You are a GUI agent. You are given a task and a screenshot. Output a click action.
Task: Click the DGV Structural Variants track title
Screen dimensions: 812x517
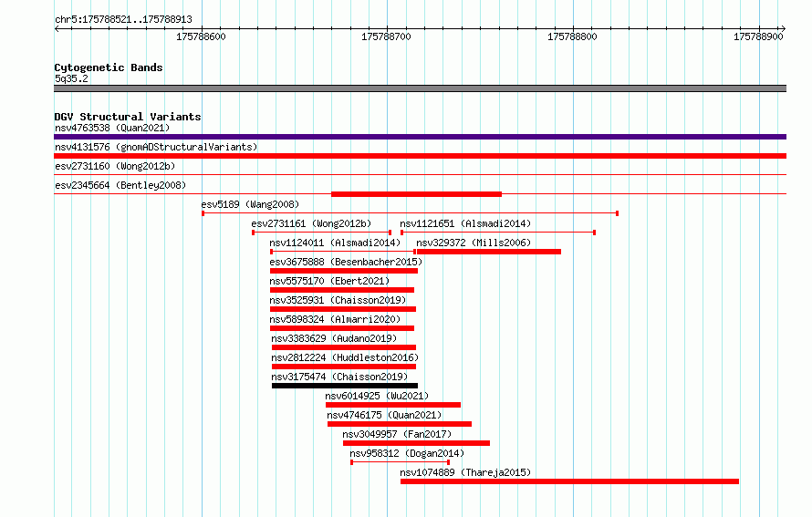click(128, 117)
